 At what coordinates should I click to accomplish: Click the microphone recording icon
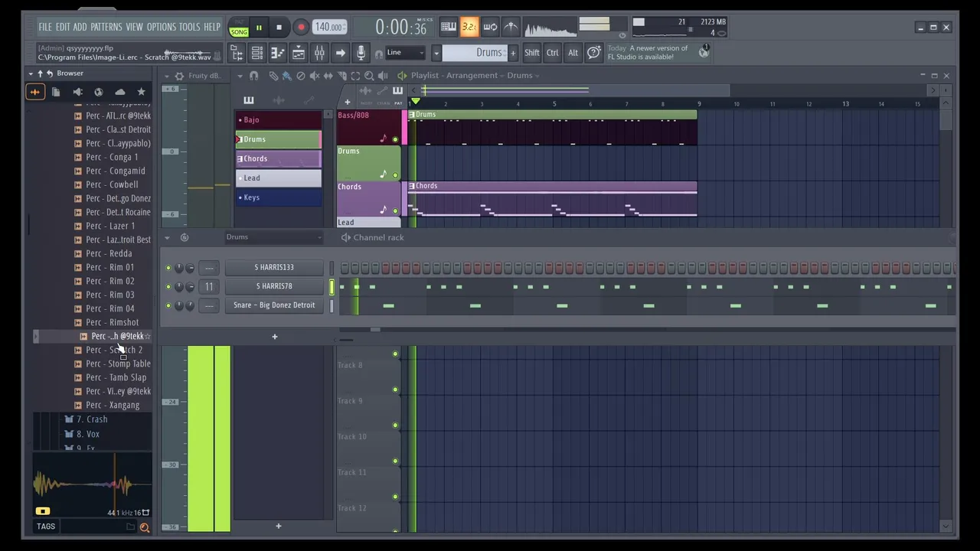coord(361,53)
